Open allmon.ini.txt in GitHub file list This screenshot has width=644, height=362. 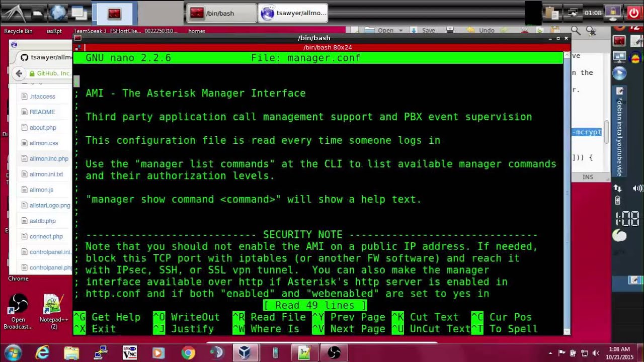pyautogui.click(x=46, y=174)
